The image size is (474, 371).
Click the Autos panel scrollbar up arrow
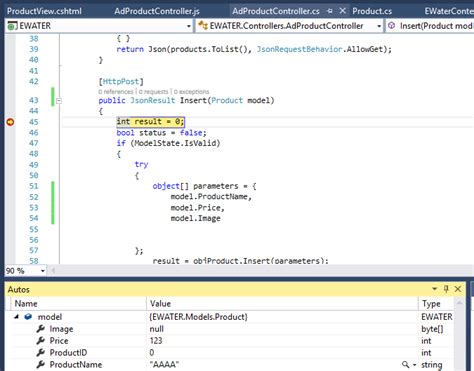459,303
